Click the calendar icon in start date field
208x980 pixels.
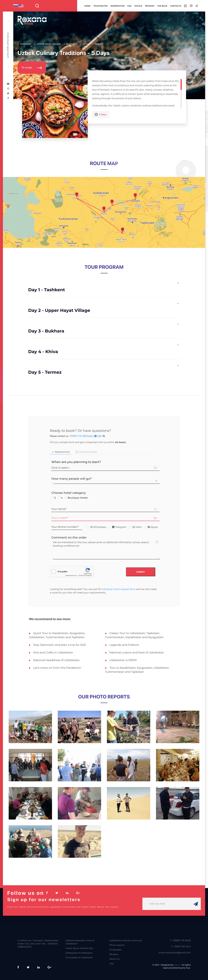tap(155, 468)
